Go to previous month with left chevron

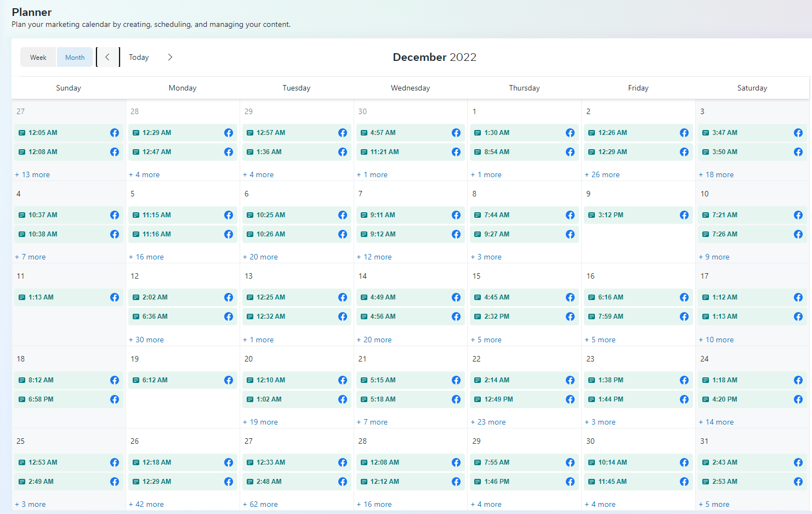[107, 57]
